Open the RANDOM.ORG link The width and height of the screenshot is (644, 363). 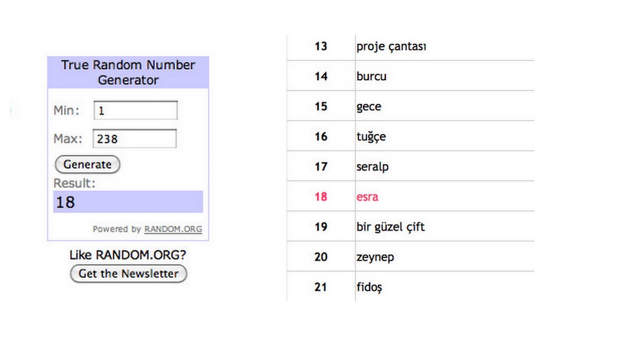[x=173, y=229]
